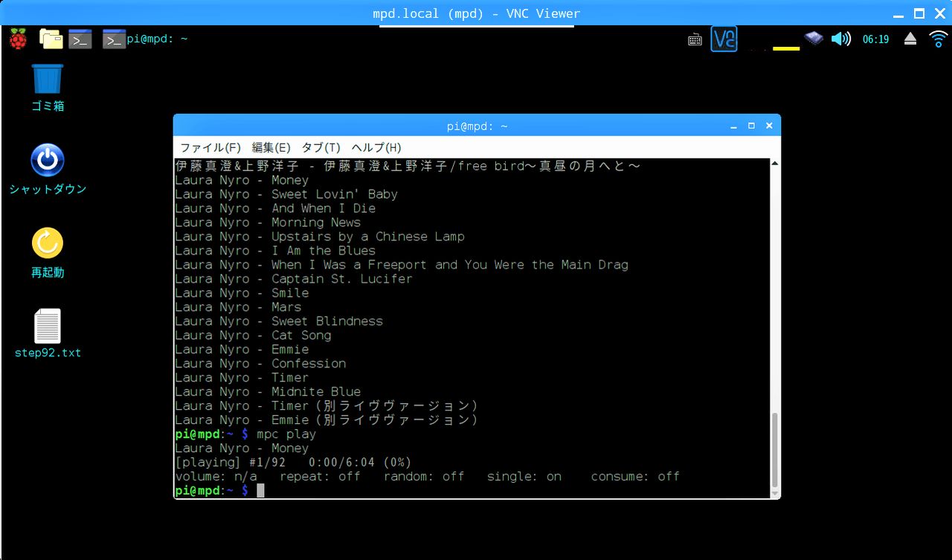The width and height of the screenshot is (952, 560).
Task: Open the ファイル(F) menu in the terminal
Action: 210,147
